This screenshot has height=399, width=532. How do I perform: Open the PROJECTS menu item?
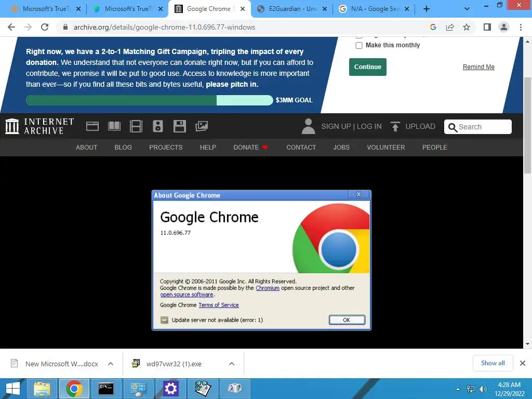coord(166,147)
